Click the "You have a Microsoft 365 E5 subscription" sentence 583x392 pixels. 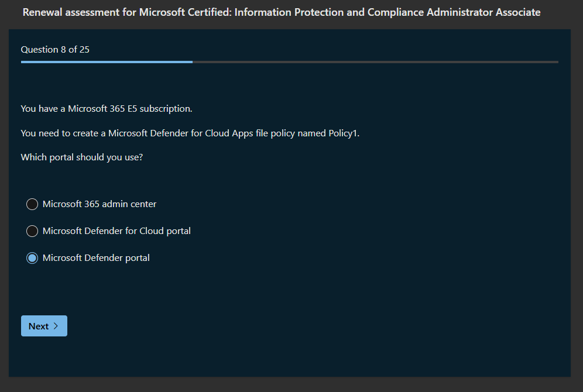(107, 109)
